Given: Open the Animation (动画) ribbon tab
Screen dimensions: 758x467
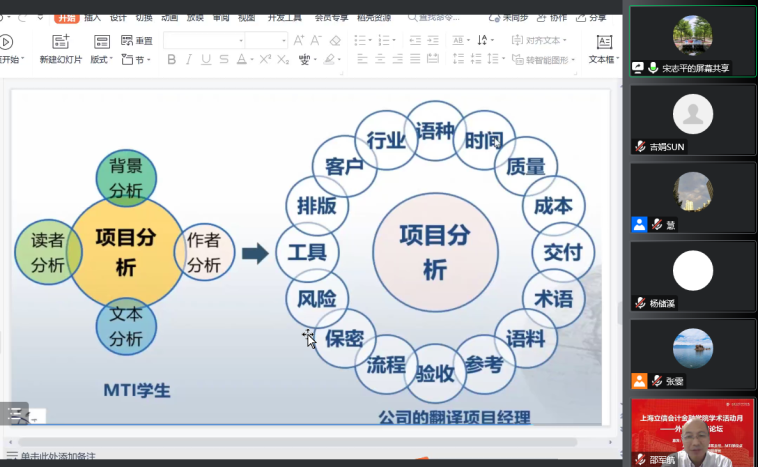Looking at the screenshot, I should tap(168, 18).
